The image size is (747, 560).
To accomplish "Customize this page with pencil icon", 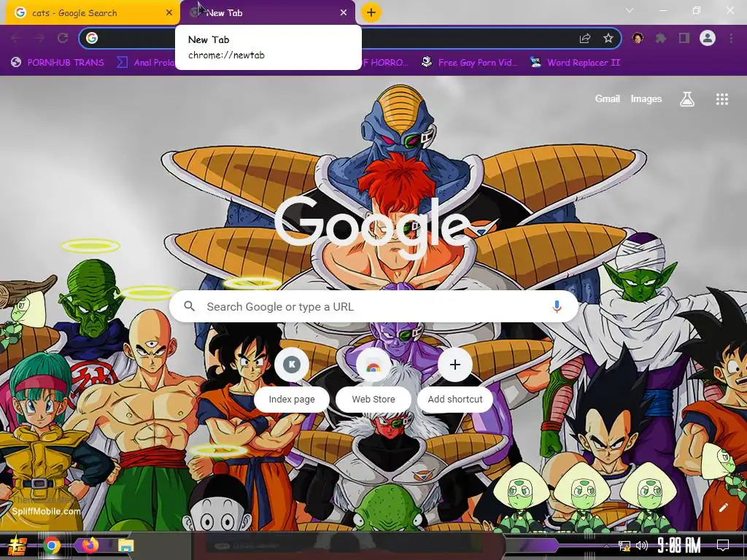I will (723, 507).
